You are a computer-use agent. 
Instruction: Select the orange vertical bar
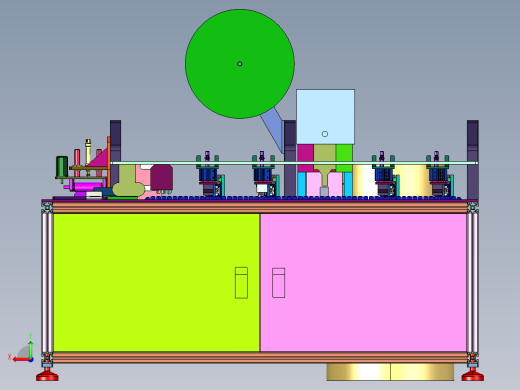109,162
